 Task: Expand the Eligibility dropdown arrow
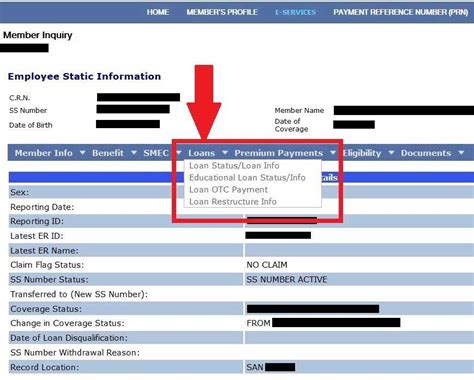(391, 153)
